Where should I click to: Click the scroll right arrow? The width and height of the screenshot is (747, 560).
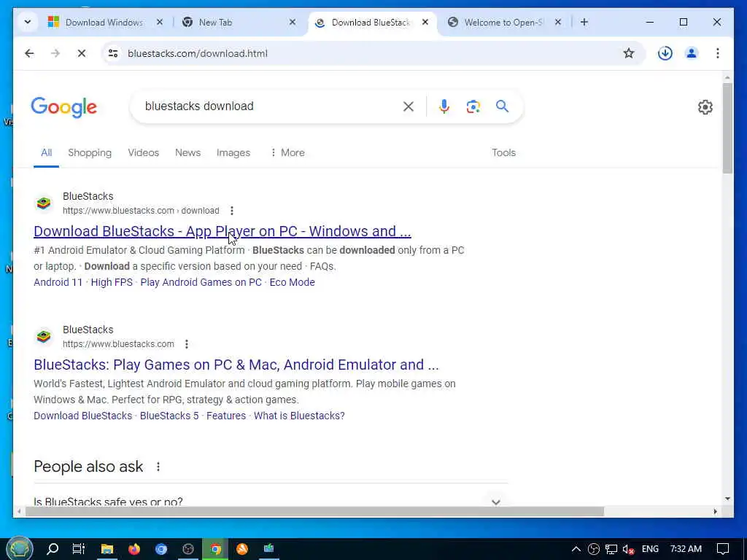coord(715,511)
